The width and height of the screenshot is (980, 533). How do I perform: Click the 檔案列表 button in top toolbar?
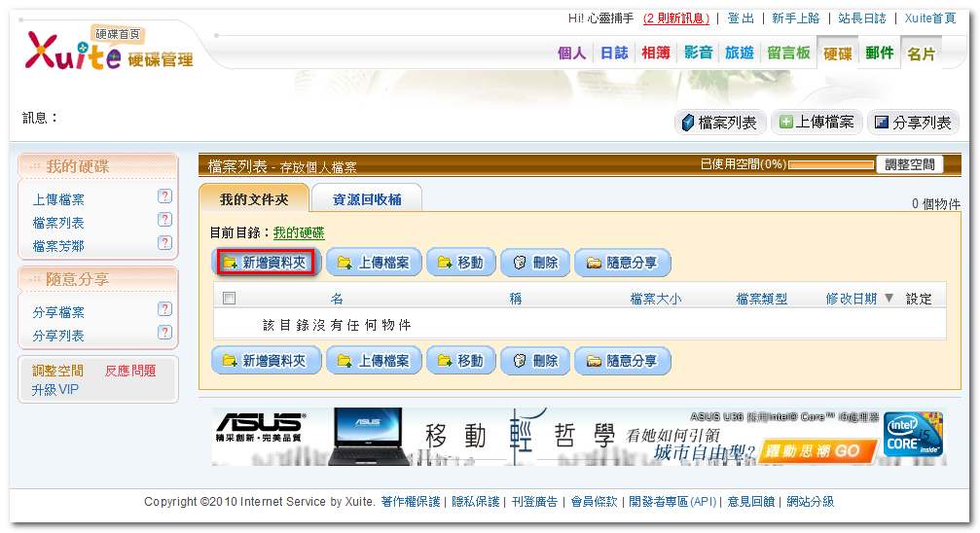coord(720,123)
